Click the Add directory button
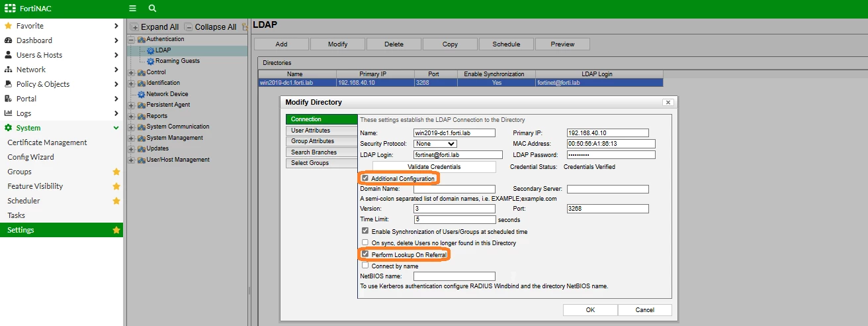868x326 pixels. (x=282, y=44)
